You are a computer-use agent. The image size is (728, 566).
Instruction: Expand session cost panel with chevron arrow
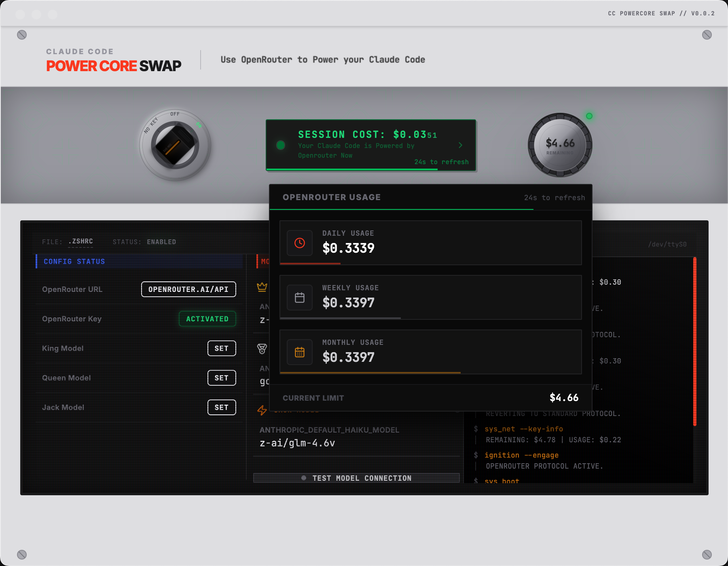pyautogui.click(x=460, y=145)
